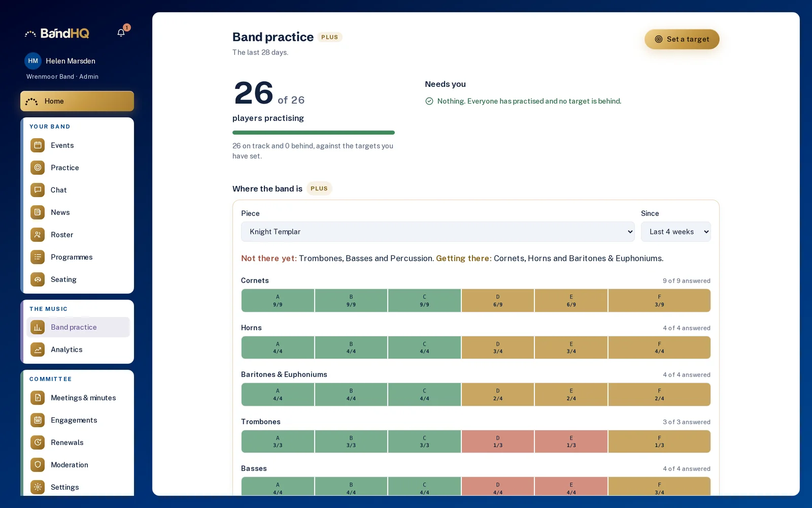Open the Practice target icon
The height and width of the screenshot is (508, 812).
pos(38,168)
